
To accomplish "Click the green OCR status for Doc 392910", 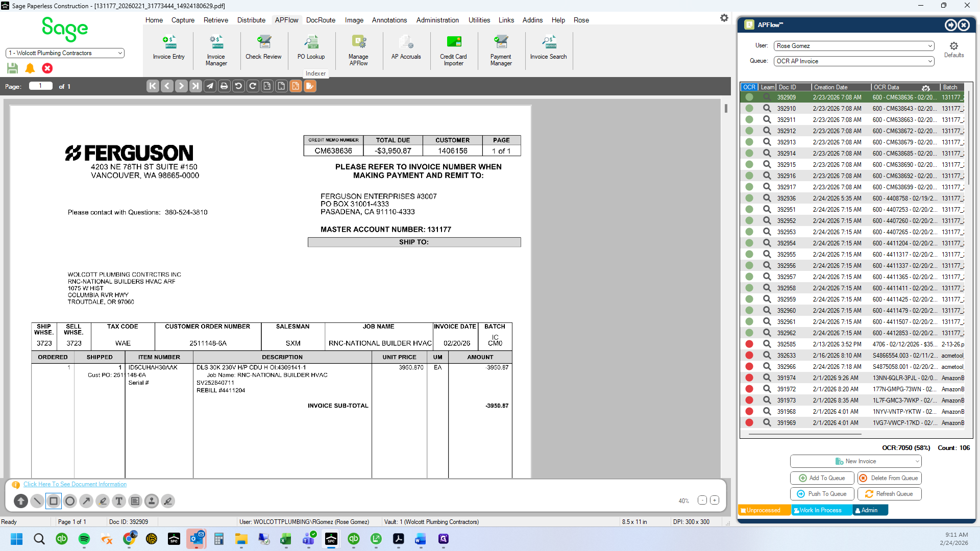I will [x=749, y=108].
